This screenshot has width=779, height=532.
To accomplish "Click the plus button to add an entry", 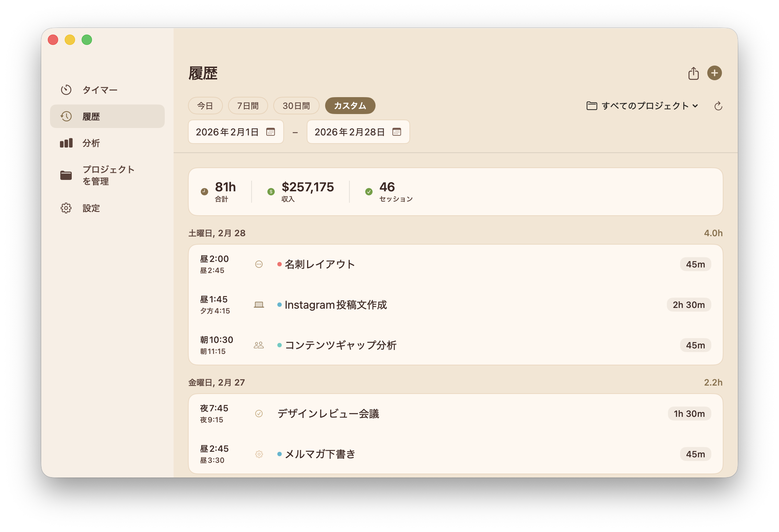I will tap(715, 73).
